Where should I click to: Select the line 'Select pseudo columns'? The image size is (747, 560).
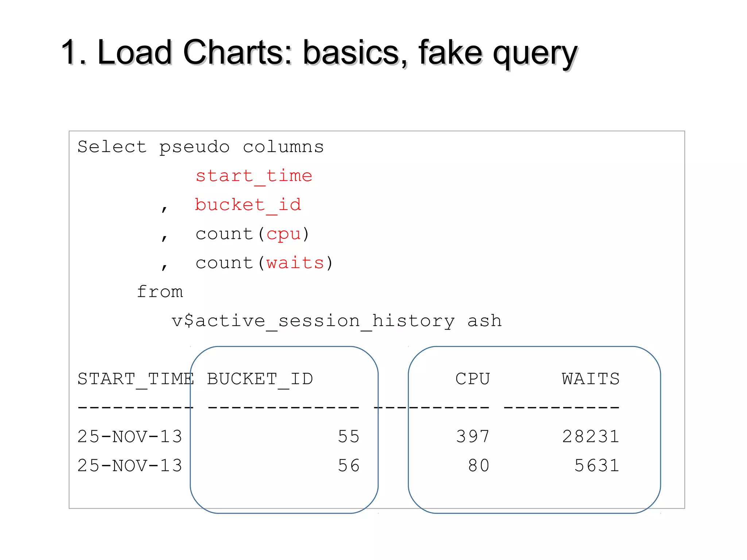click(201, 147)
